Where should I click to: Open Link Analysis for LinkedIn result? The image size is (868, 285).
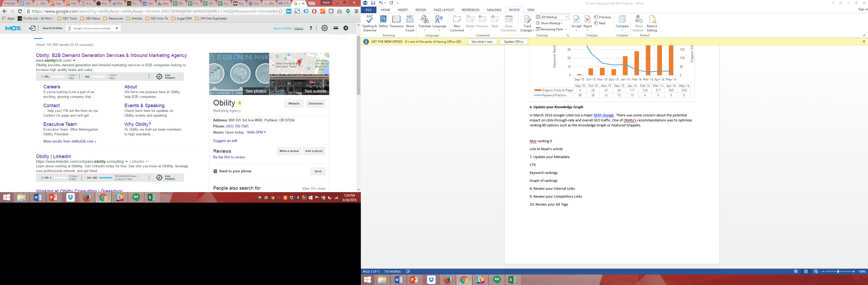(x=166, y=178)
